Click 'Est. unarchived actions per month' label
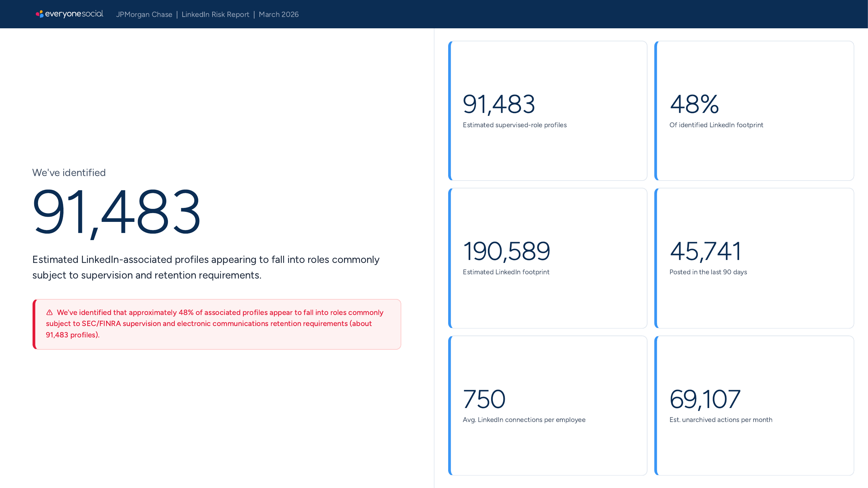This screenshot has height=488, width=868. point(721,420)
